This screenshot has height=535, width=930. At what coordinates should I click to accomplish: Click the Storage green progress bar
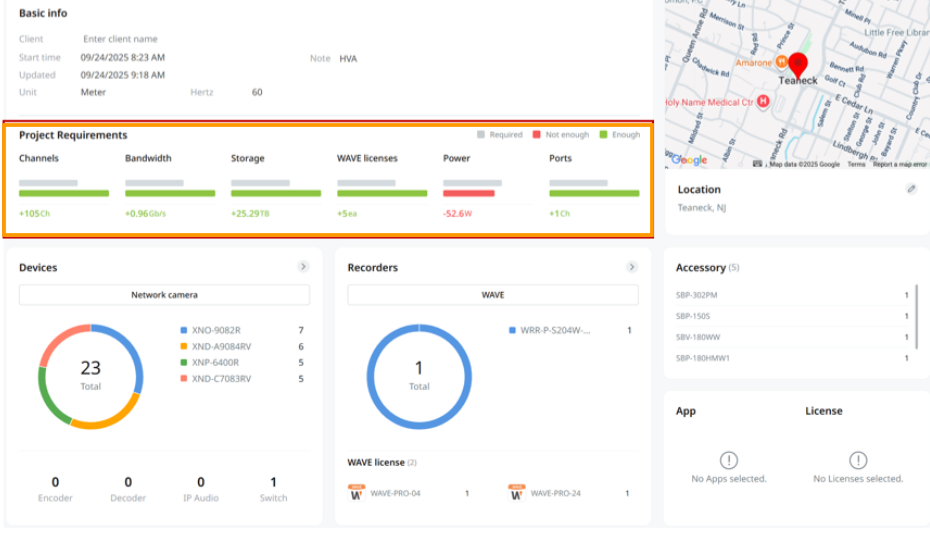click(276, 193)
